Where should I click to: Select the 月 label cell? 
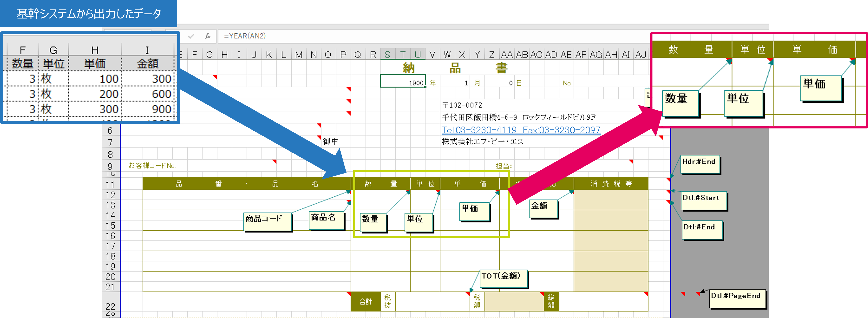pos(477,83)
